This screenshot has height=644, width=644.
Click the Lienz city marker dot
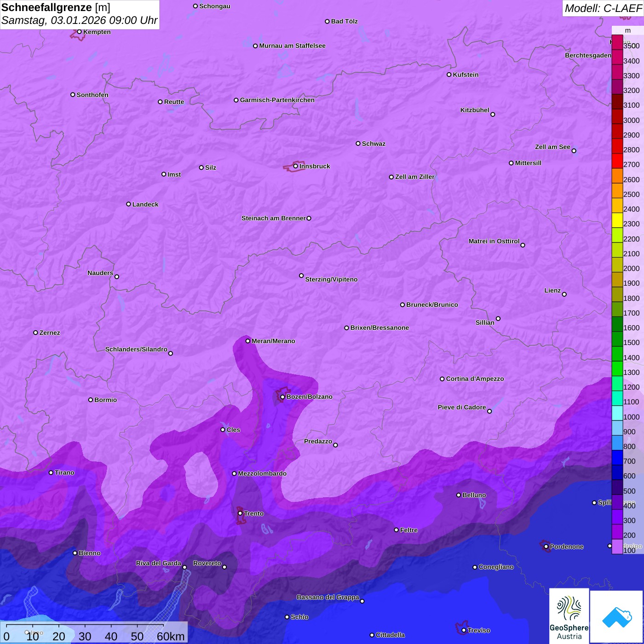[x=564, y=294]
